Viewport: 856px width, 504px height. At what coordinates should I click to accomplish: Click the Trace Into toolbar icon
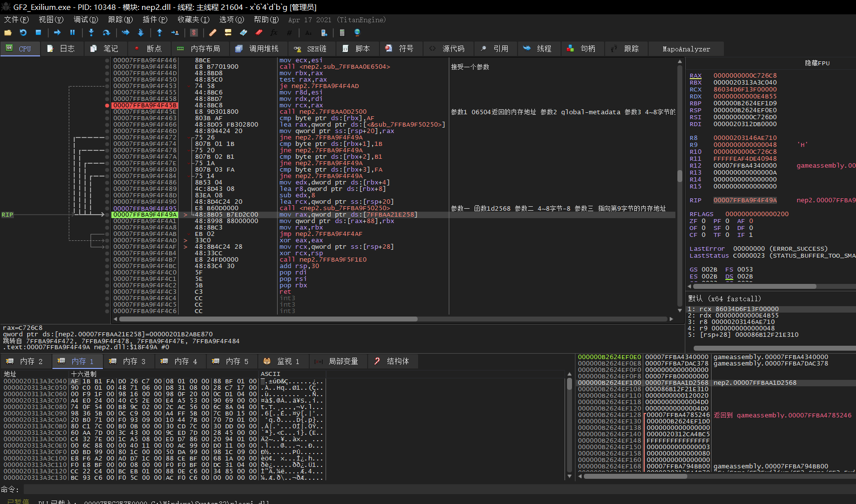[x=125, y=33]
